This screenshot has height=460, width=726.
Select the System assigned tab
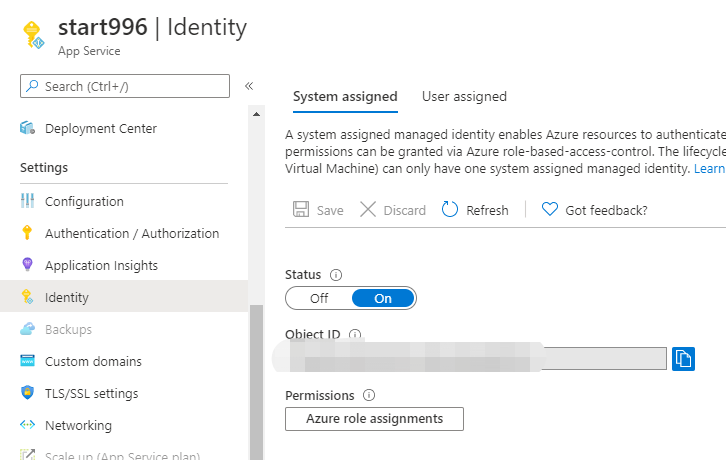point(345,96)
